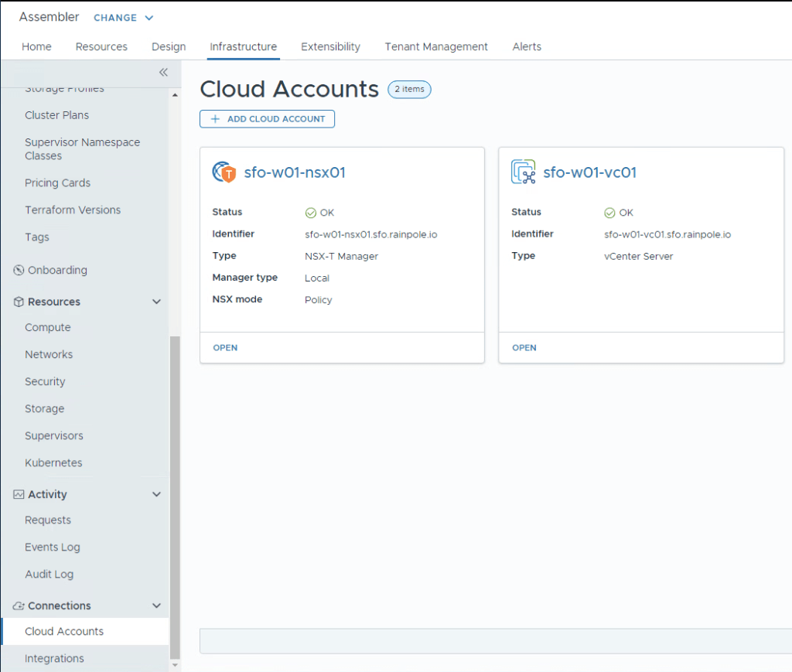Click the Activity chart icon in sidebar
Image resolution: width=792 pixels, height=672 pixels.
19,495
